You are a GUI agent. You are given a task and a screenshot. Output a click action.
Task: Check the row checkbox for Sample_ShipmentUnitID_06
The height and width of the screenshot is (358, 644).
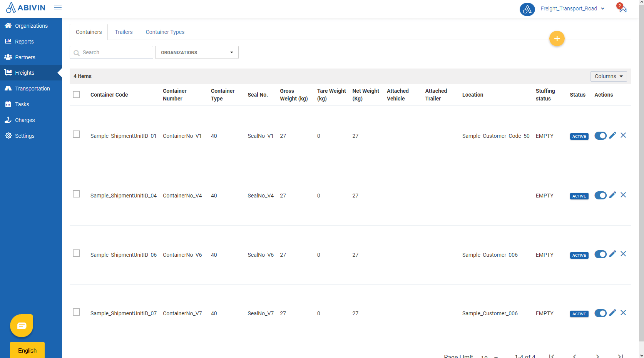click(76, 253)
